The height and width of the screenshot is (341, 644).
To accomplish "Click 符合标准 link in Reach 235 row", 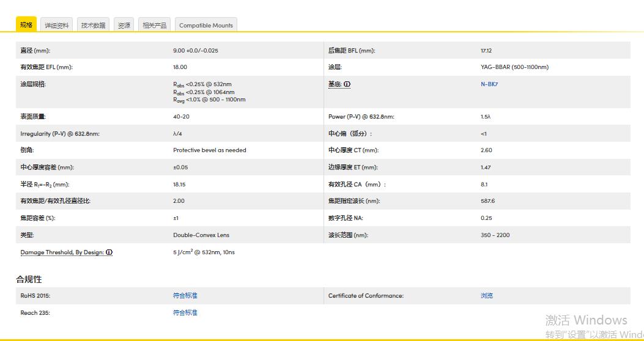I will [185, 313].
